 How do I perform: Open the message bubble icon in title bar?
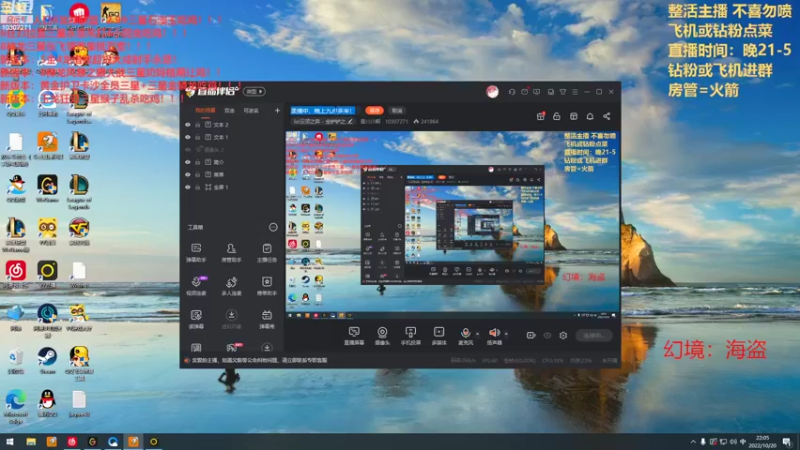[537, 92]
